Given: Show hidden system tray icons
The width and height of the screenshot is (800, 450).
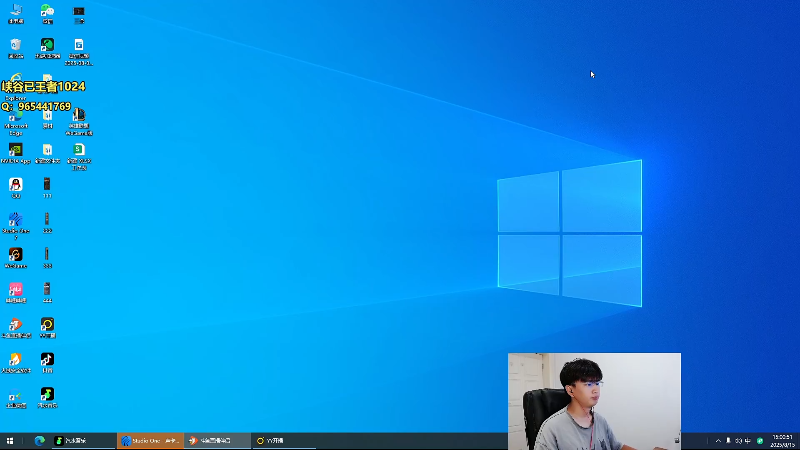Looking at the screenshot, I should [x=718, y=441].
